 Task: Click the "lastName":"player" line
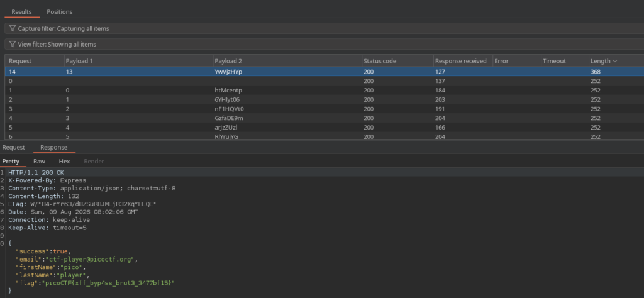coord(53,275)
